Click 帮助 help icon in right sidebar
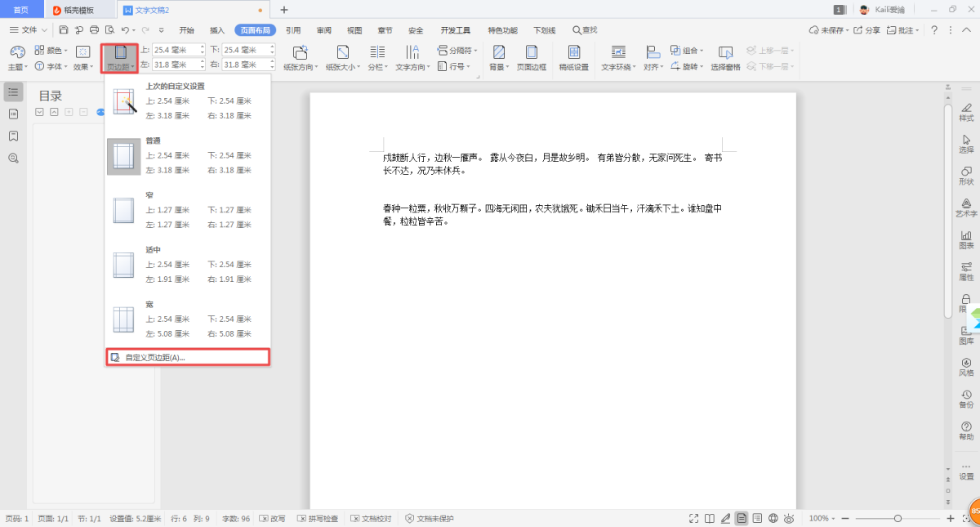 pos(966,427)
